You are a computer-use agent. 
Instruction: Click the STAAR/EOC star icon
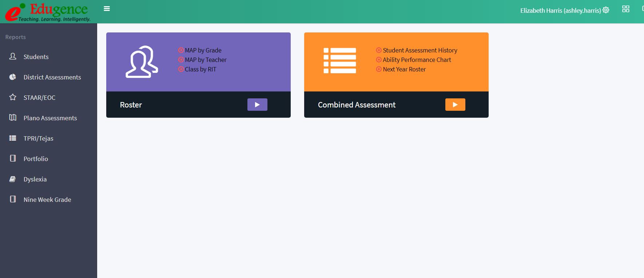pos(13,97)
